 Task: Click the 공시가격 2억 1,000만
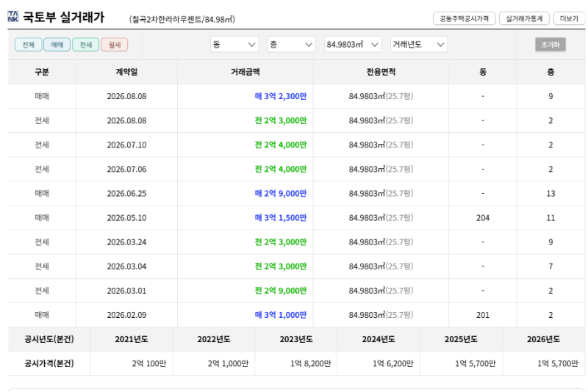228,363
